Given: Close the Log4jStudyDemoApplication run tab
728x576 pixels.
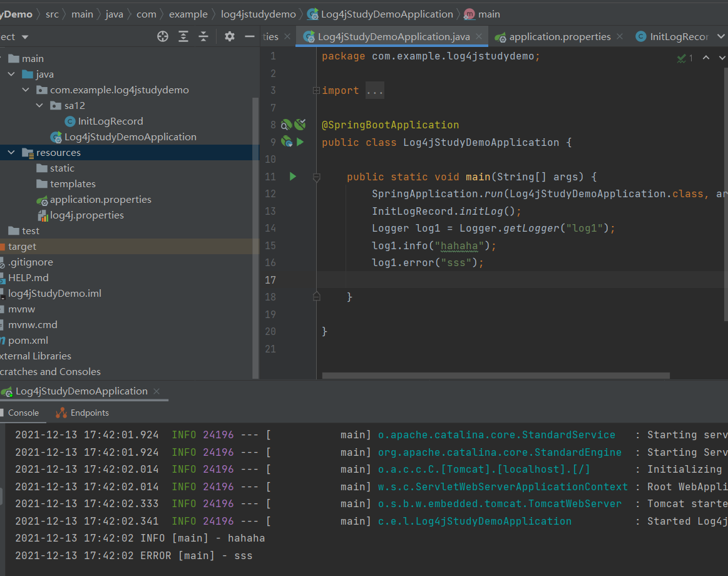Looking at the screenshot, I should pos(156,391).
